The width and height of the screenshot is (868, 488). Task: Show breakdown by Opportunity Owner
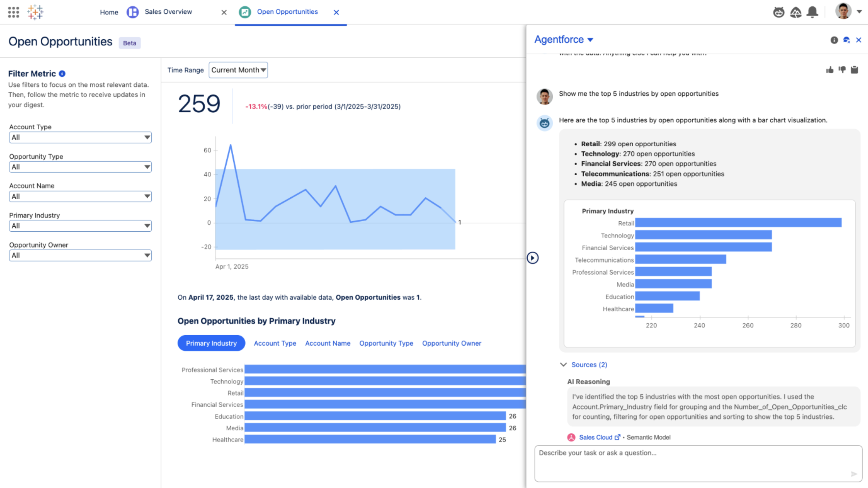click(x=451, y=343)
